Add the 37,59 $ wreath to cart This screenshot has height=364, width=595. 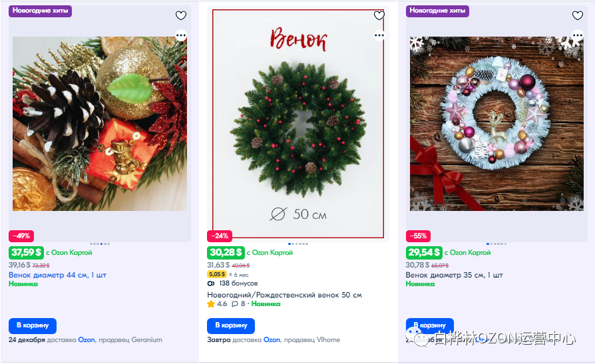(x=33, y=325)
